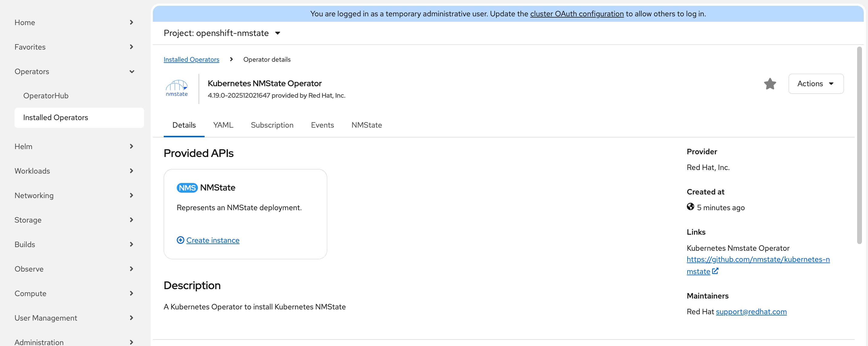Favorite this operator with the star icon

(x=770, y=84)
